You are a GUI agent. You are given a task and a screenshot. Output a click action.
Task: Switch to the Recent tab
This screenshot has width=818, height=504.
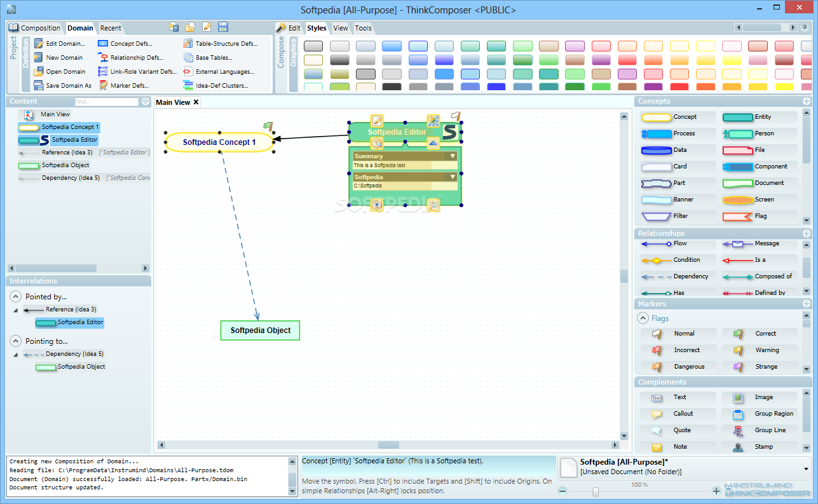(111, 28)
